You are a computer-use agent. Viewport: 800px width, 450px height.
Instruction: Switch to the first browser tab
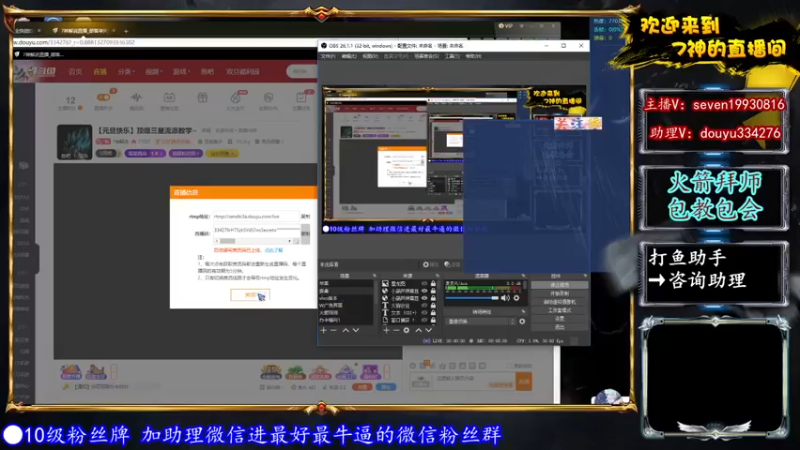click(26, 31)
